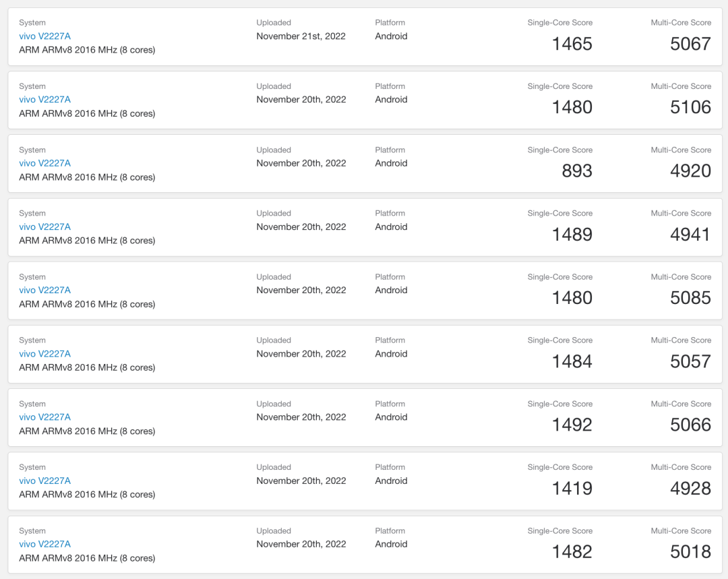Viewport: 728px width, 579px height.
Task: Click the multi-core score 5106
Action: [690, 108]
